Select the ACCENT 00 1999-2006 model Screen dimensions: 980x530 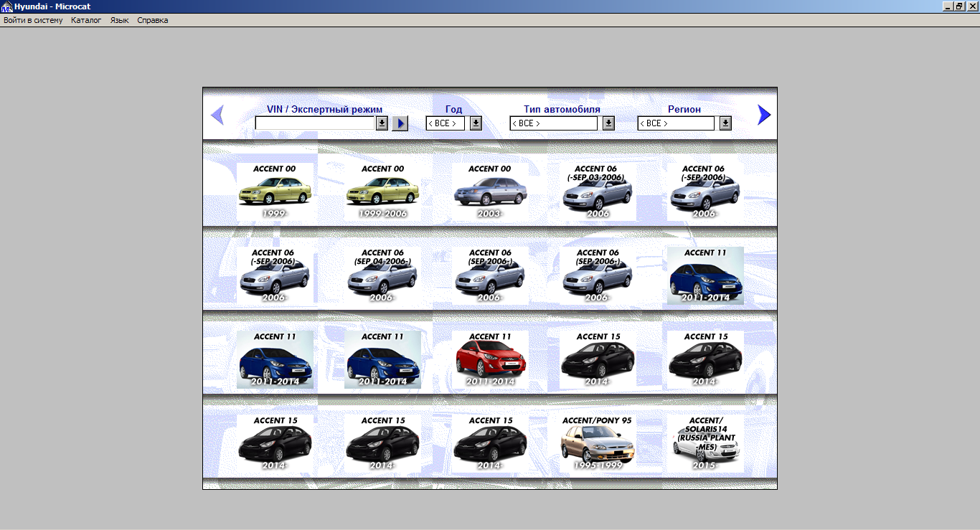pos(382,191)
